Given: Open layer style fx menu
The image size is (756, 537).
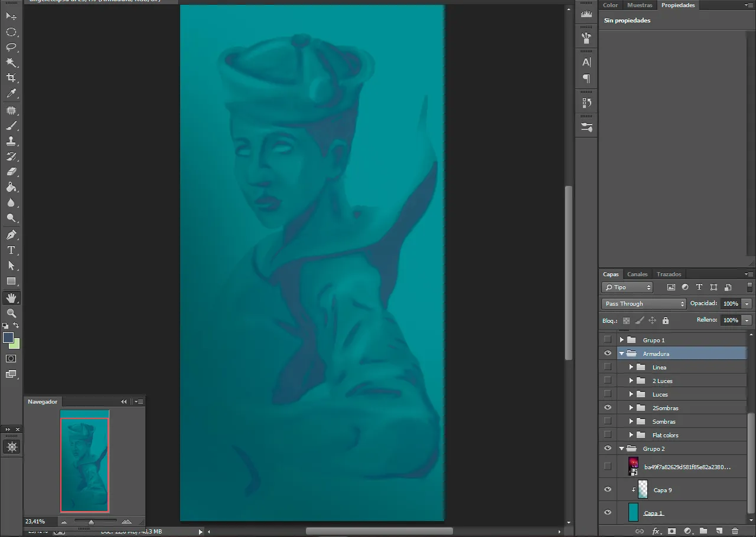Looking at the screenshot, I should point(656,531).
